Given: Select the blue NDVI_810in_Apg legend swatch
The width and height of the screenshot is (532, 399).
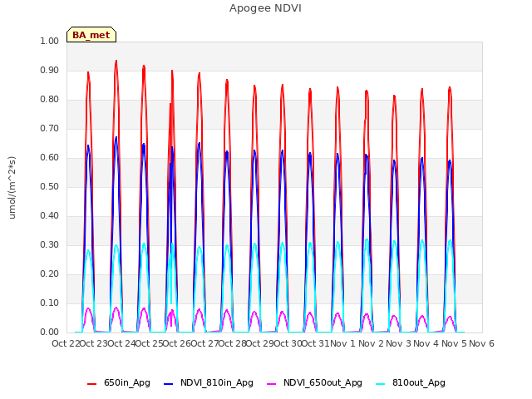Looking at the screenshot, I should pyautogui.click(x=168, y=384).
